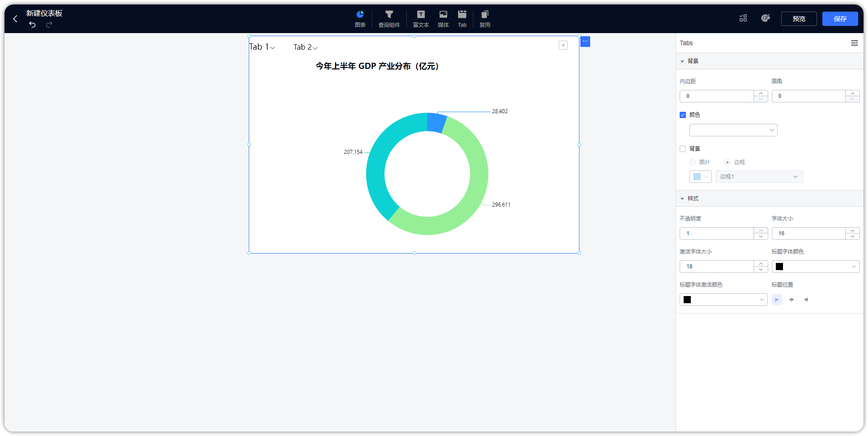The image size is (868, 436).
Task: Insert a Tab component from toolbar
Action: coord(462,19)
